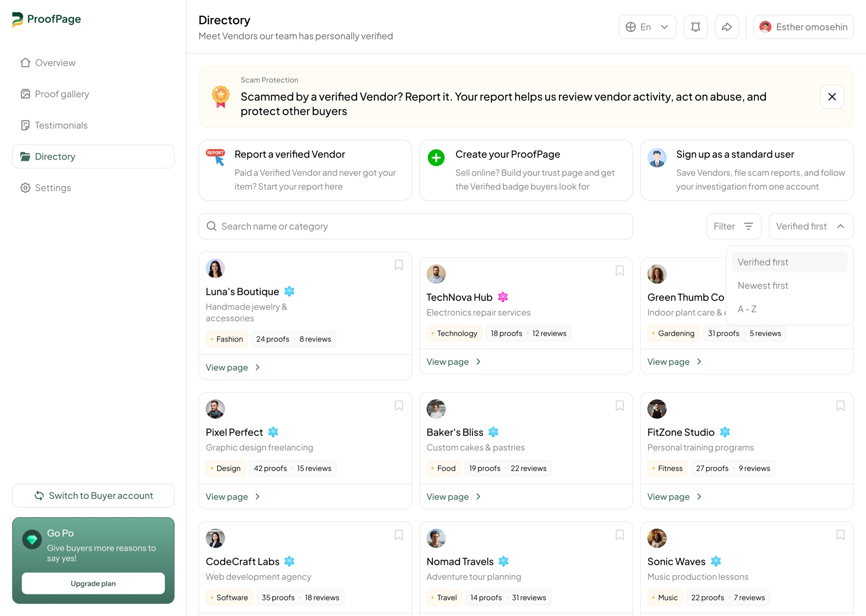The width and height of the screenshot is (866, 616).
Task: Go to Overview in sidebar
Action: [93, 63]
